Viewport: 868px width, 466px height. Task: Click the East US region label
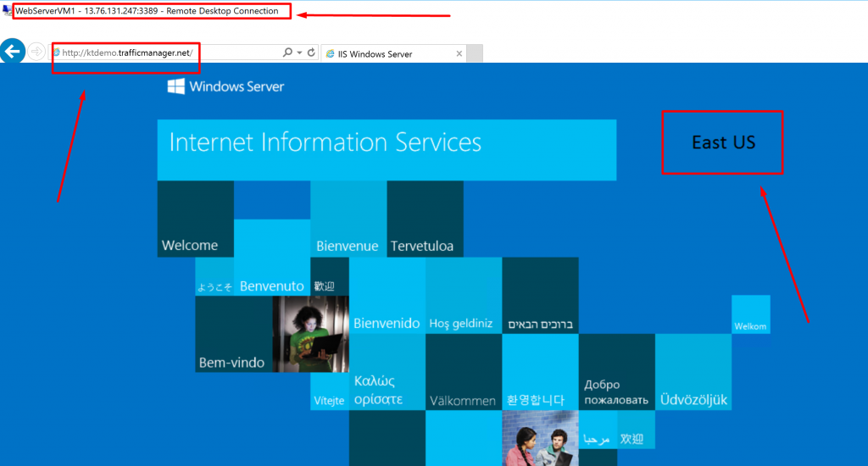pyautogui.click(x=723, y=142)
